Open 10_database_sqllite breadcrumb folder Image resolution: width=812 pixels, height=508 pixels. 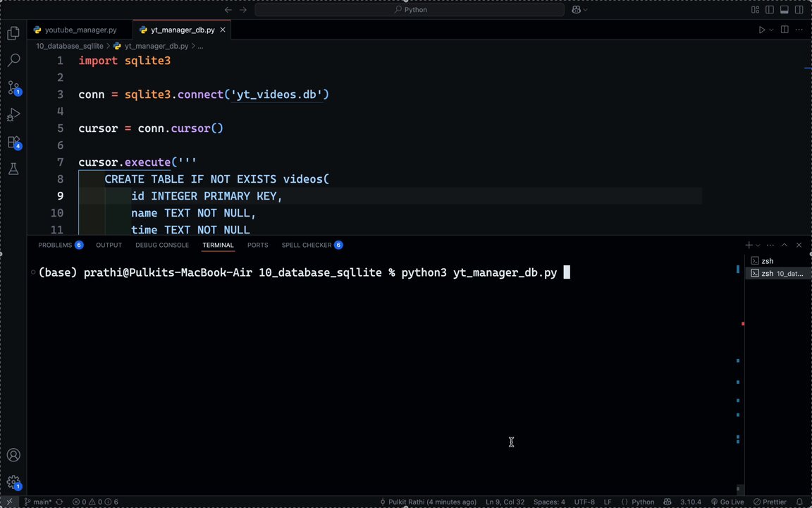[x=69, y=46]
